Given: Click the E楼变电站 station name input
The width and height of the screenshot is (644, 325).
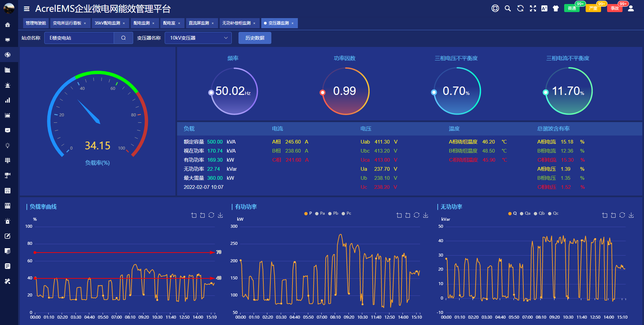Looking at the screenshot, I should tap(79, 38).
